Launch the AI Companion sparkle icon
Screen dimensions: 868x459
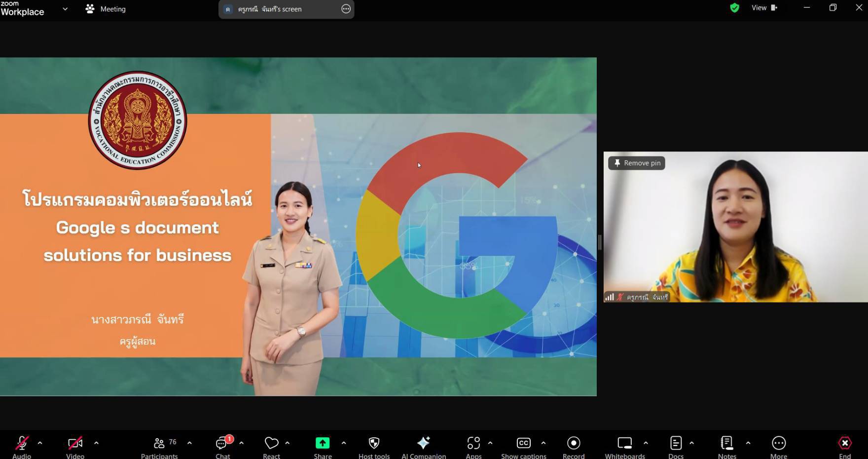tap(423, 443)
